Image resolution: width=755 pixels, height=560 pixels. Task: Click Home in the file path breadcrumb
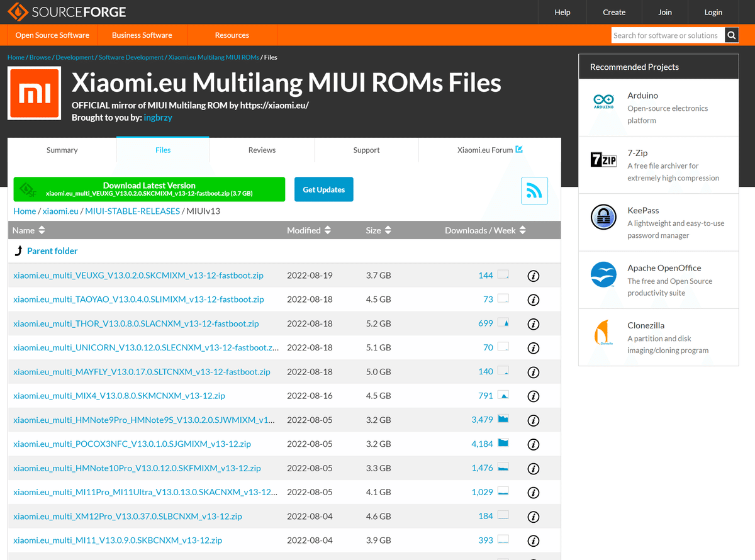(x=25, y=211)
